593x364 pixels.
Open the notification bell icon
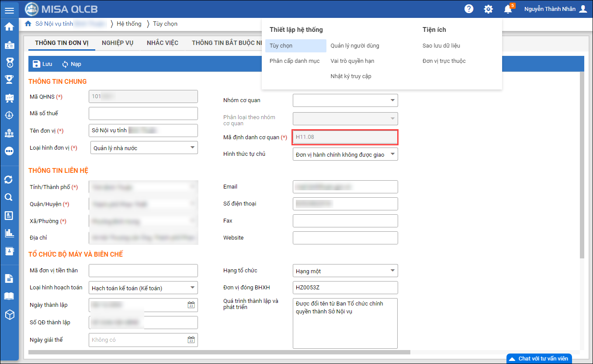point(508,9)
